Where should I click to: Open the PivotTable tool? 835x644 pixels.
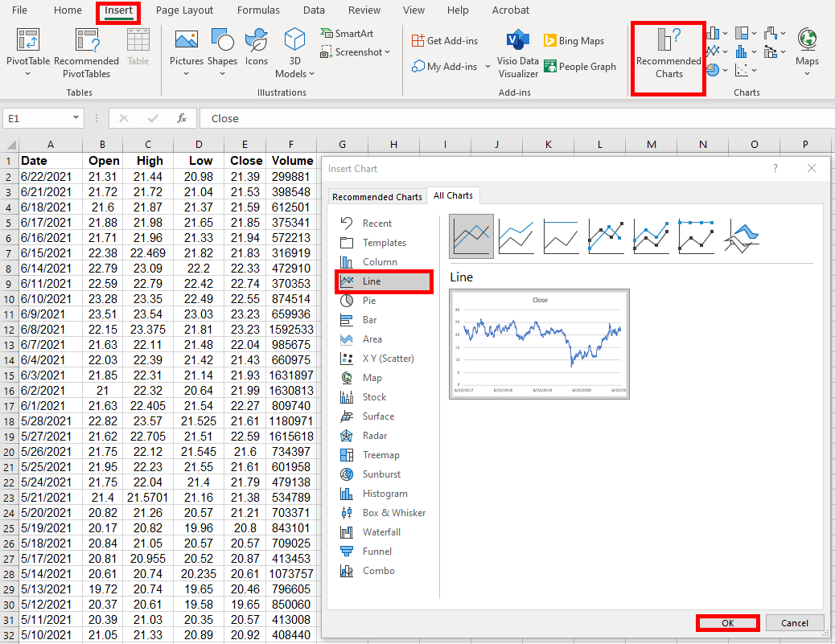tap(27, 53)
